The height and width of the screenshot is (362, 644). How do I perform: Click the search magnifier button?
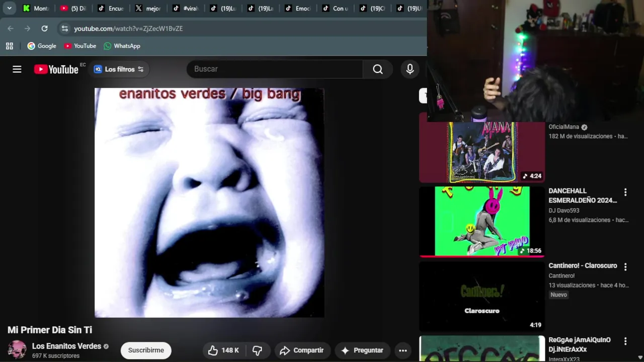378,69
